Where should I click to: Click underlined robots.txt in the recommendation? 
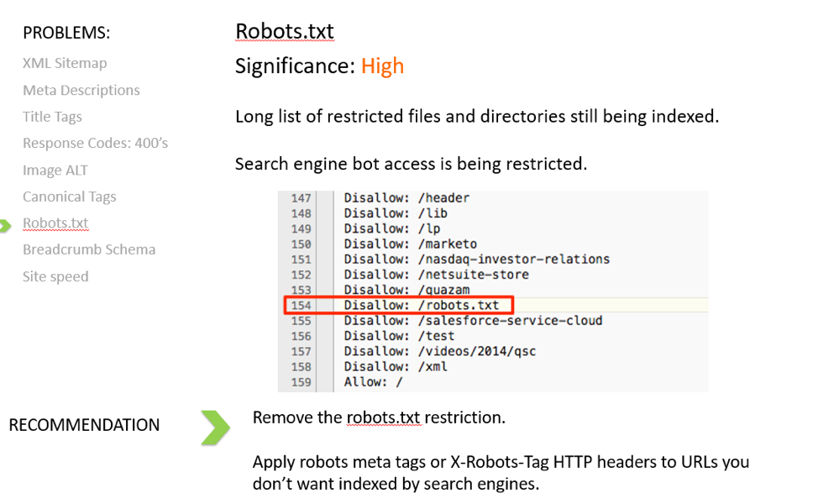(x=384, y=417)
